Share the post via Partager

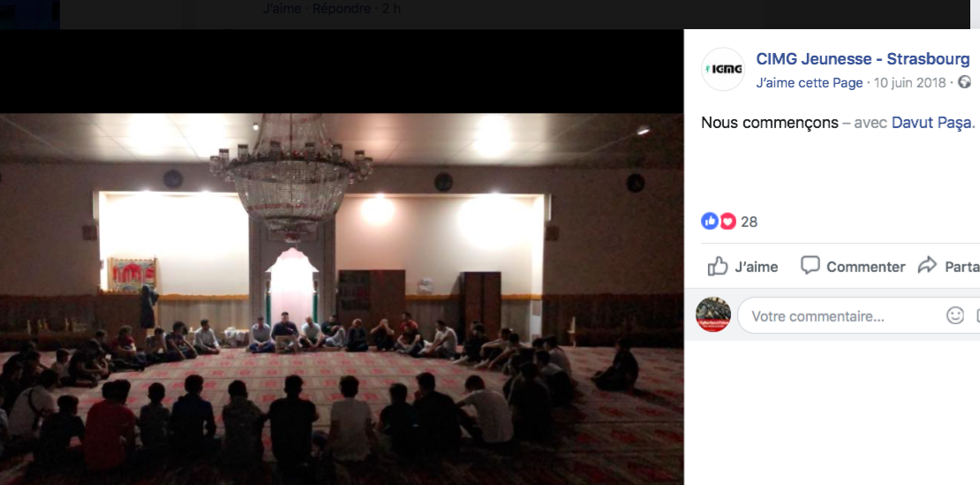[x=949, y=266]
